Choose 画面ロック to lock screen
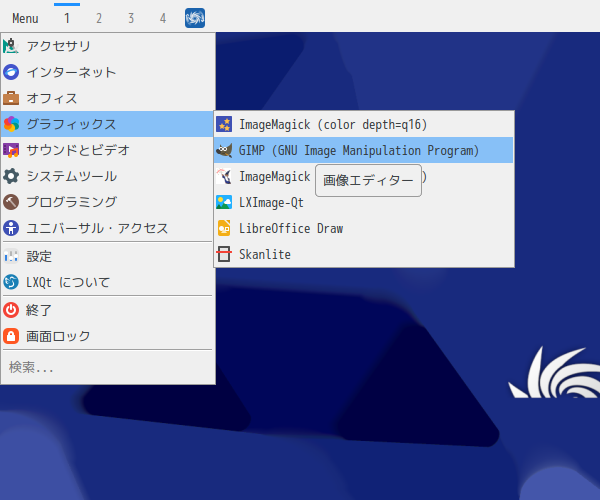Image resolution: width=600 pixels, height=500 pixels. 107,336
